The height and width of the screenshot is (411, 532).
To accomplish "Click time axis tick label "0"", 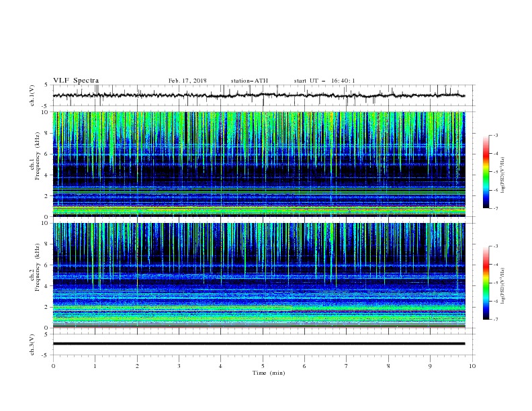I will (53, 366).
